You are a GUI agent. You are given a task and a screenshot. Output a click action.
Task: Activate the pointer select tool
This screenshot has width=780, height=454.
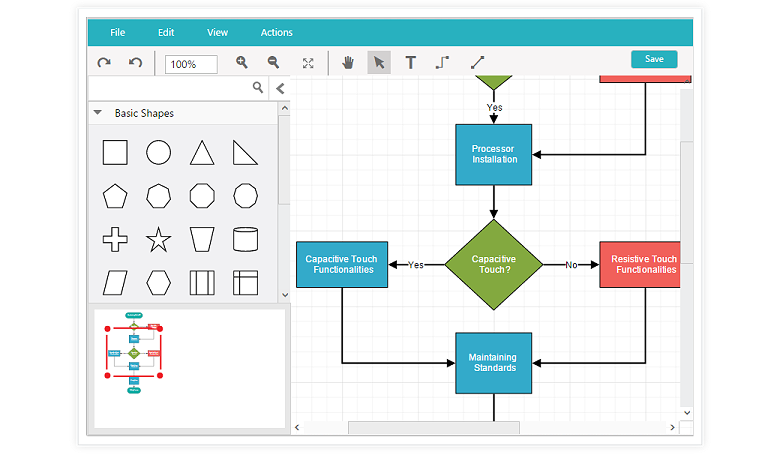click(379, 63)
